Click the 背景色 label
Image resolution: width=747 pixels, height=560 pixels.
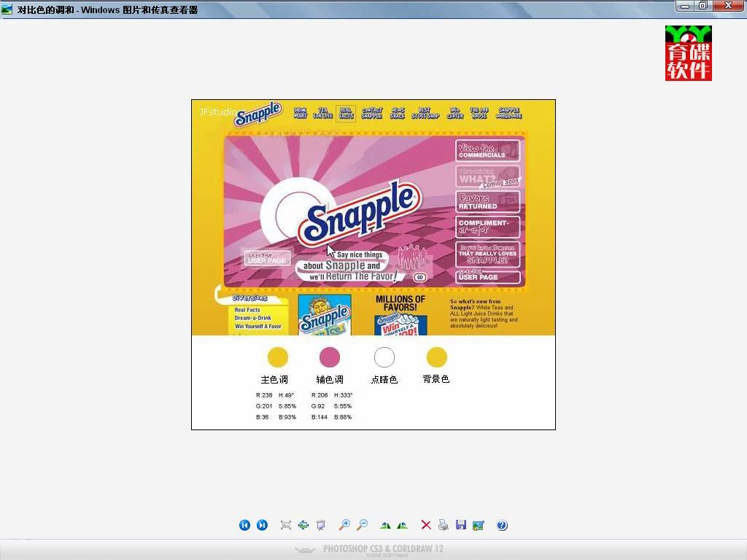(436, 379)
